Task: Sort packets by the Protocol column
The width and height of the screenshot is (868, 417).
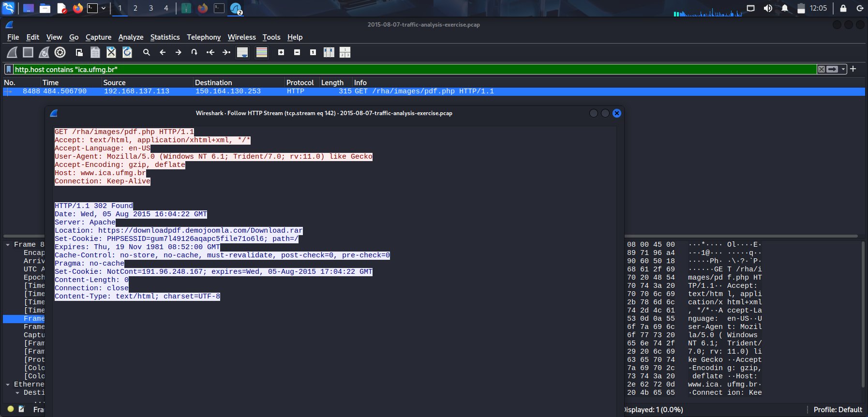Action: pyautogui.click(x=302, y=83)
